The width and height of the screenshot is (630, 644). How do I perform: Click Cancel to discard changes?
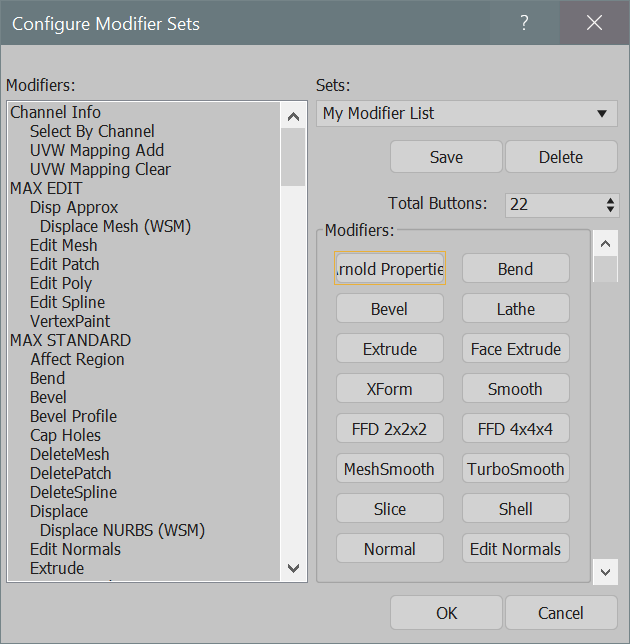click(x=561, y=613)
